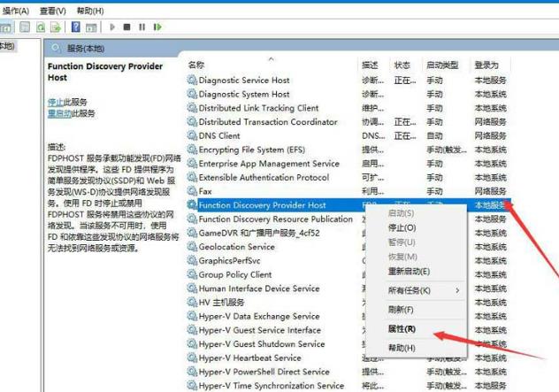Select Hyper-V Heartbeat Service
559x392 pixels.
tap(249, 358)
